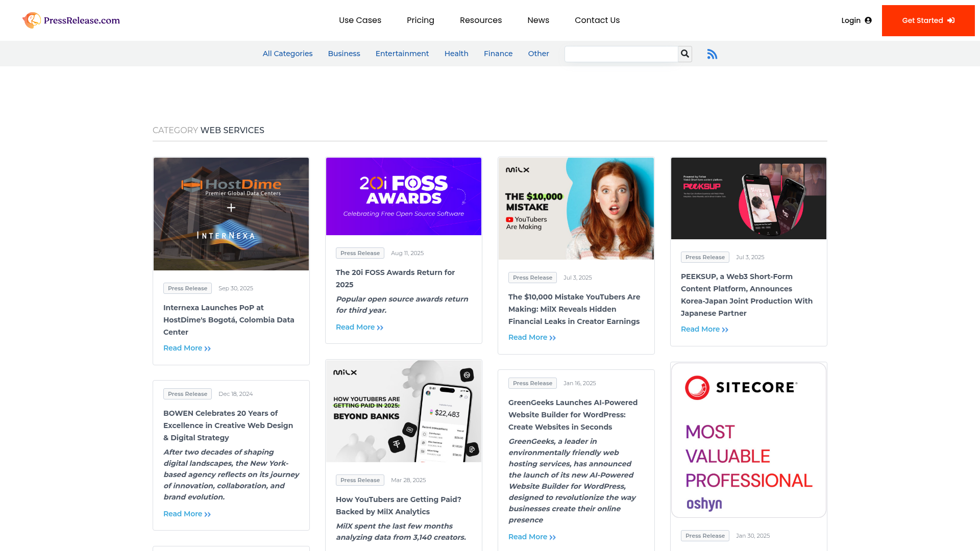Open the HostDime Internexa article image
This screenshot has width=980, height=551.
(x=231, y=214)
